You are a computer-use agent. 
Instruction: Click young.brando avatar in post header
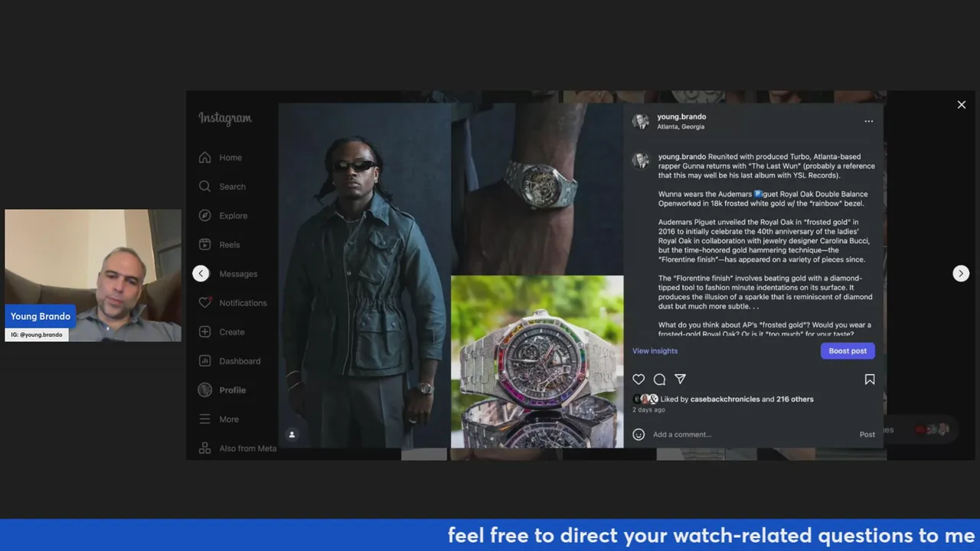tap(641, 121)
